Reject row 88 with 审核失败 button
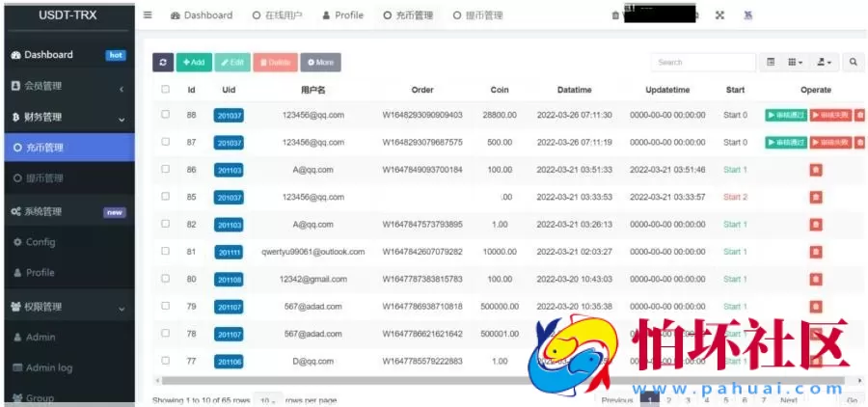The width and height of the screenshot is (868, 407). point(831,115)
